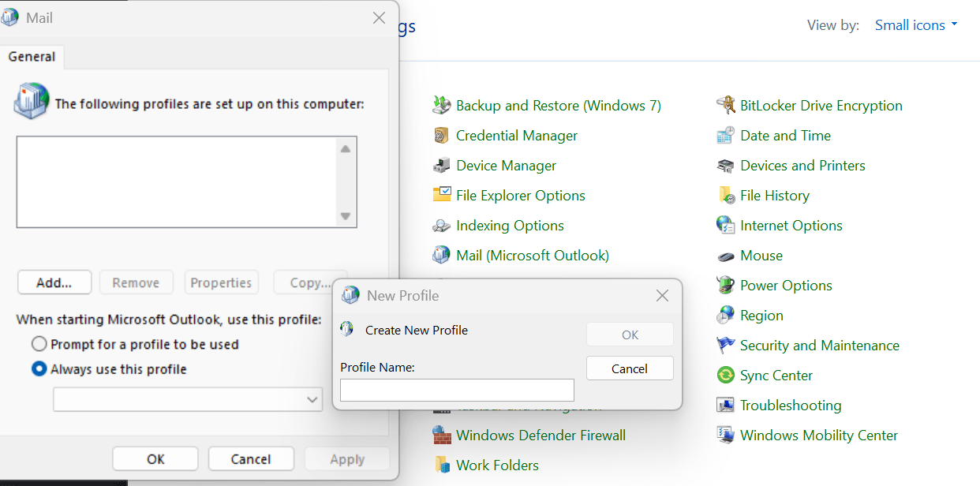The image size is (980, 486).
Task: Open the Device Manager icon
Action: tap(441, 166)
